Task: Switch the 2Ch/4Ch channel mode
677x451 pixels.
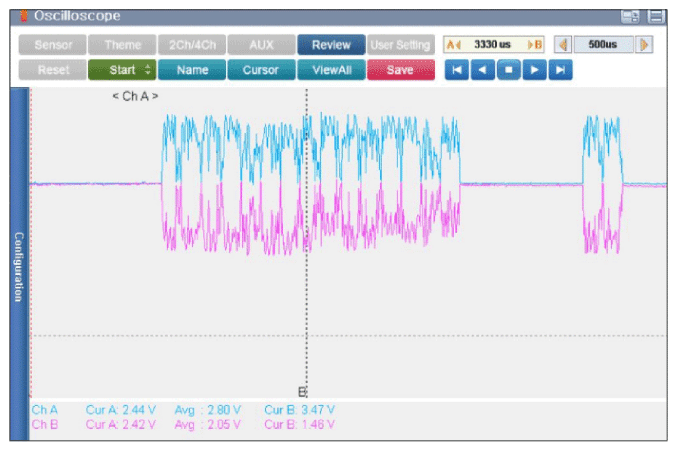Action: click(x=191, y=45)
